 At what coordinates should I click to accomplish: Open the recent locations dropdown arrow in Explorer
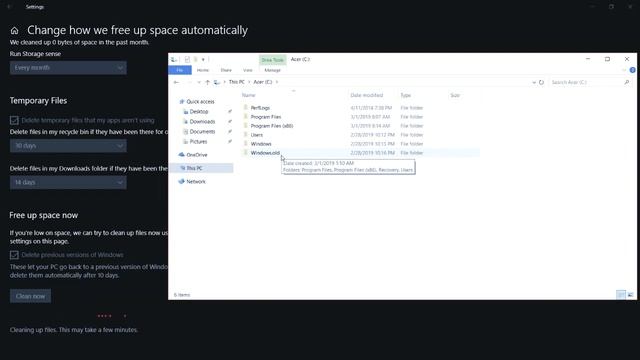(199, 82)
